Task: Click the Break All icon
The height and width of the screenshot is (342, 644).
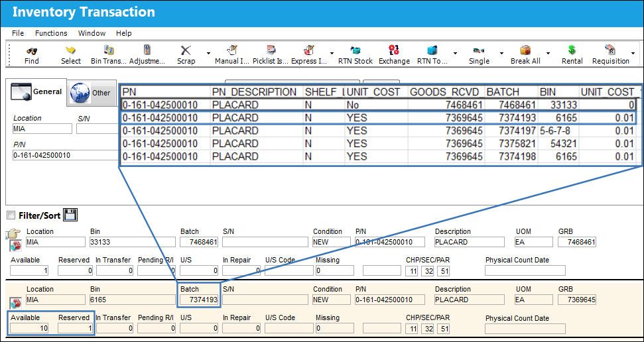Action: click(525, 50)
